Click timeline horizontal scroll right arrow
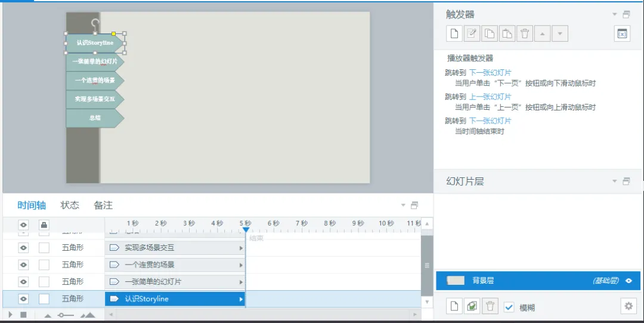The height and width of the screenshot is (323, 644). click(415, 315)
